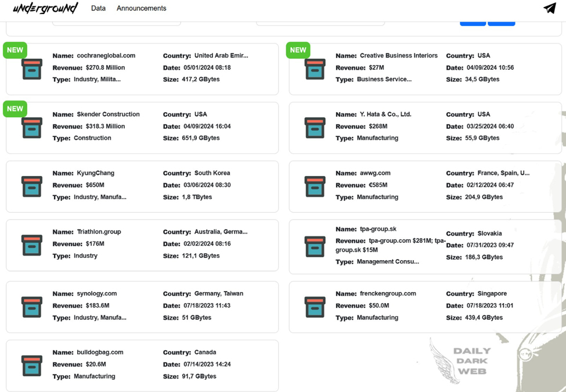Image resolution: width=566 pixels, height=392 pixels.
Task: Click the archive box icon for tpa-group.sk
Action: [x=315, y=246]
